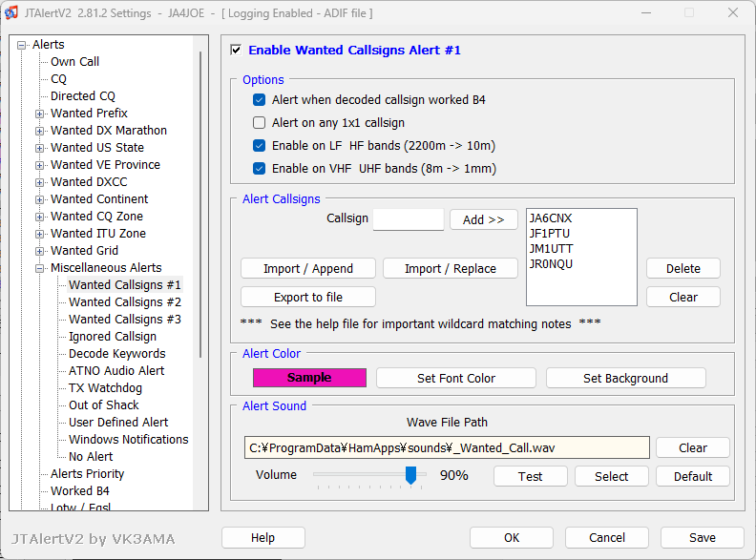The height and width of the screenshot is (560, 756).
Task: Expand the Wanted US State node
Action: [x=39, y=148]
